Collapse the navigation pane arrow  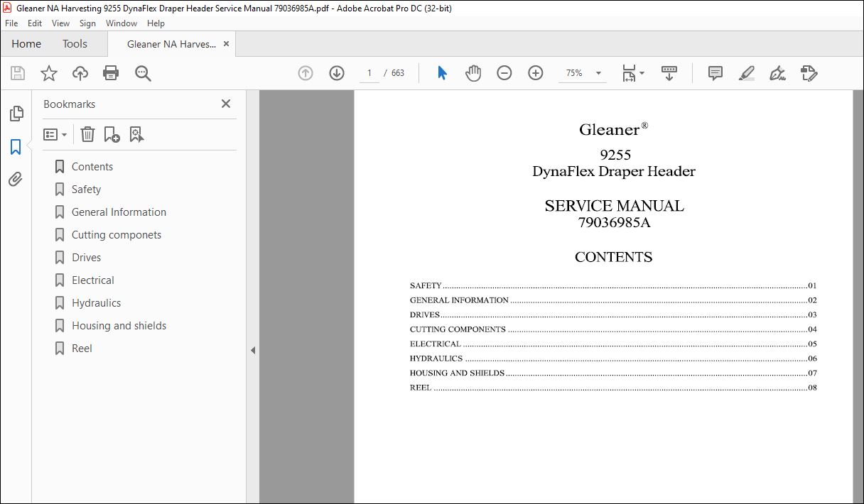[253, 350]
